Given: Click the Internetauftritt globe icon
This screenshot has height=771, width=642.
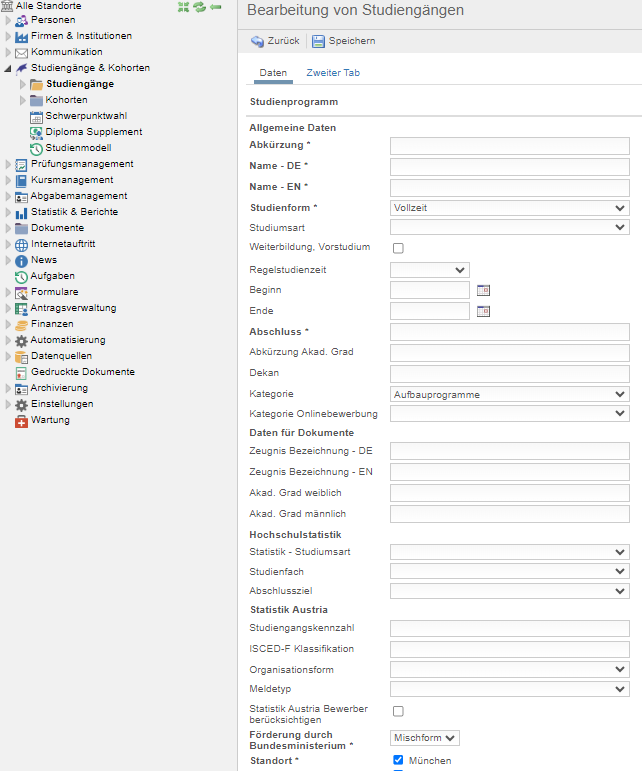Looking at the screenshot, I should [x=21, y=244].
